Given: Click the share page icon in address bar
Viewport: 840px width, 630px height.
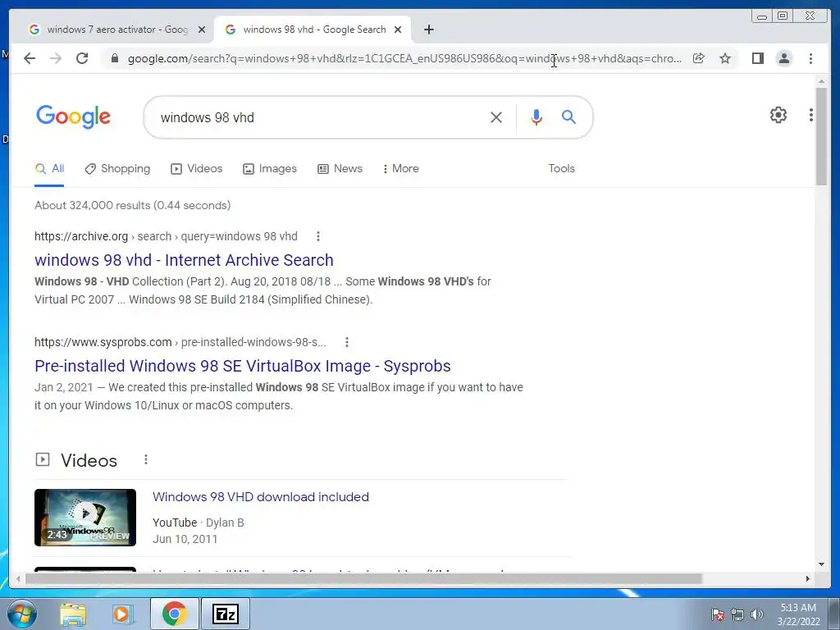Looking at the screenshot, I should coord(699,58).
